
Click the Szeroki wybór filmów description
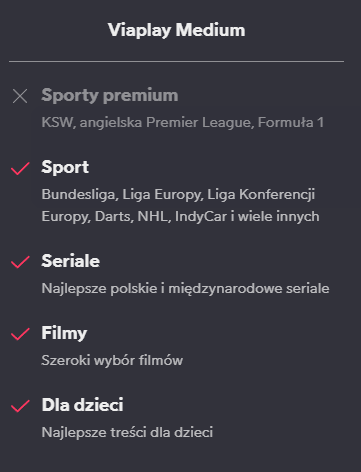(x=112, y=361)
